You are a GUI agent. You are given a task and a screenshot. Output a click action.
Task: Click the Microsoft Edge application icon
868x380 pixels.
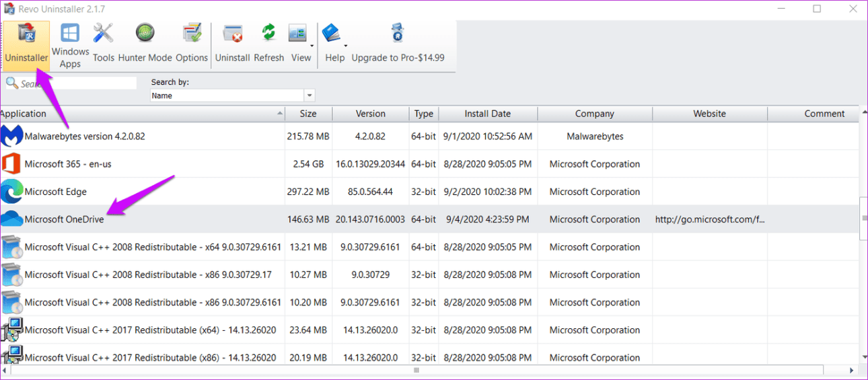pos(11,192)
